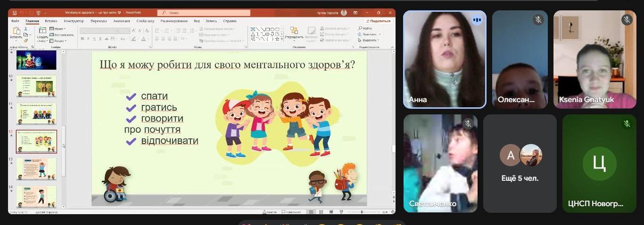Select the rectangle shape in shapes gallery
The width and height of the screenshot is (644, 225).
point(267,29)
